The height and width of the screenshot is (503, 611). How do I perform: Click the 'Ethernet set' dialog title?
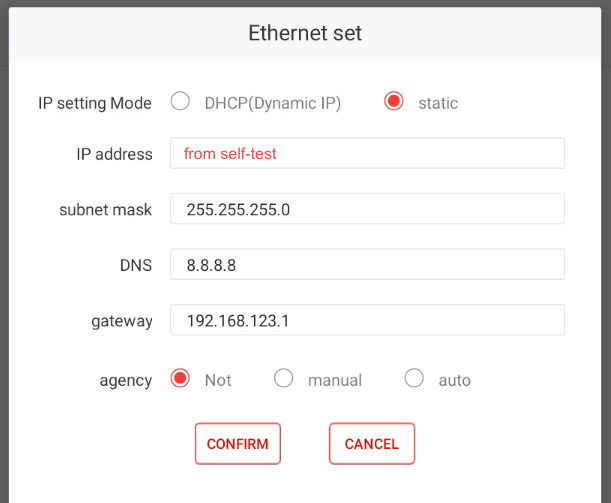[x=305, y=34]
